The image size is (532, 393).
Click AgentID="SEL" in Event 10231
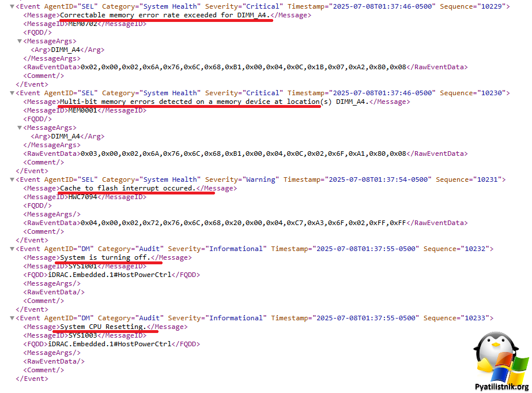point(71,179)
